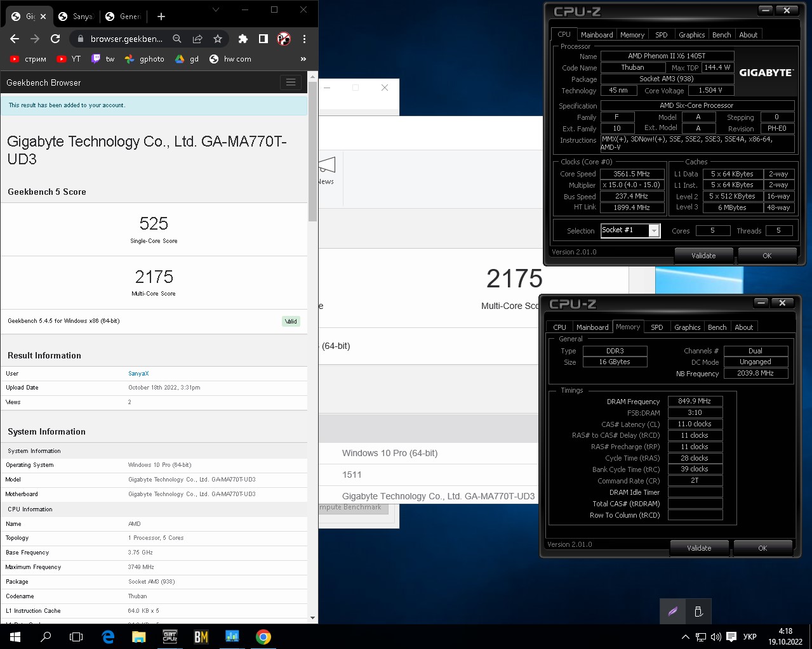Open GBT CPU-Z taskbar icon
This screenshot has width=812, height=649.
170,636
